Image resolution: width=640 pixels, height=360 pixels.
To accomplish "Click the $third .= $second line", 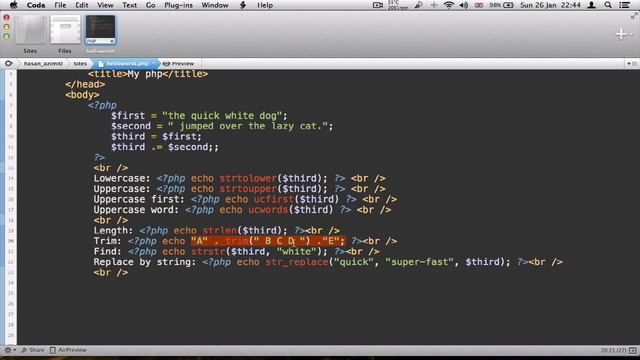I will 165,147.
